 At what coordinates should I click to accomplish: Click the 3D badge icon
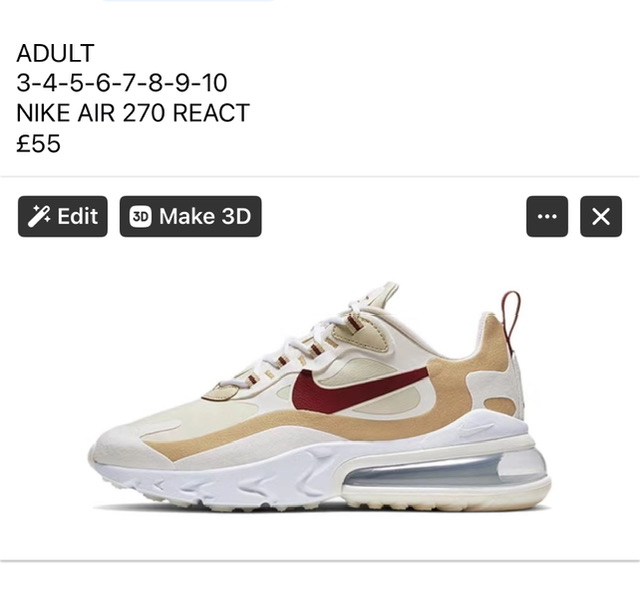tap(141, 216)
